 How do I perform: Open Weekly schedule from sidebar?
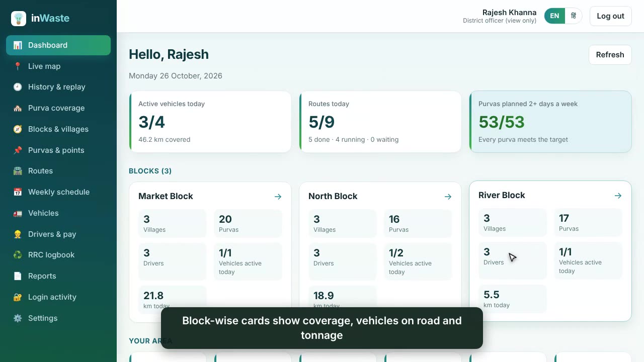tap(58, 192)
